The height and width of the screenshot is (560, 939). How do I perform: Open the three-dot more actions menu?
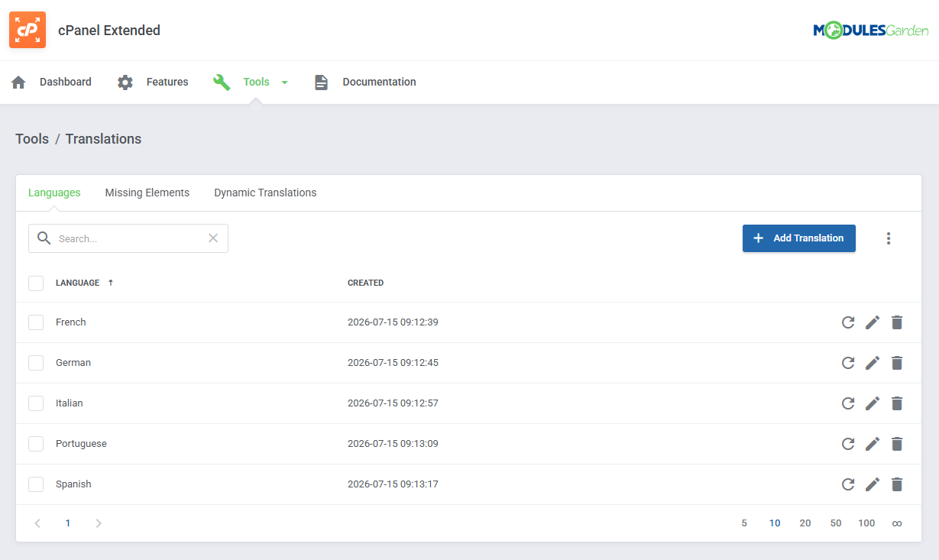pyautogui.click(x=889, y=238)
